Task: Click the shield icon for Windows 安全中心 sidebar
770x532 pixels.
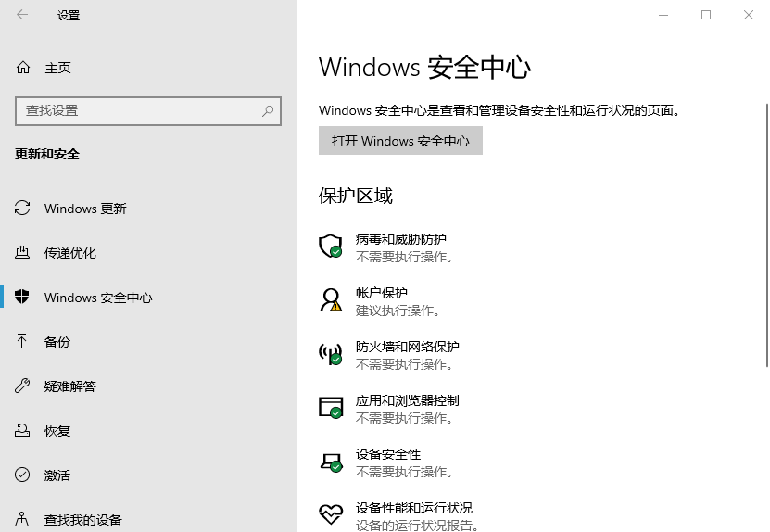Action: tap(22, 297)
